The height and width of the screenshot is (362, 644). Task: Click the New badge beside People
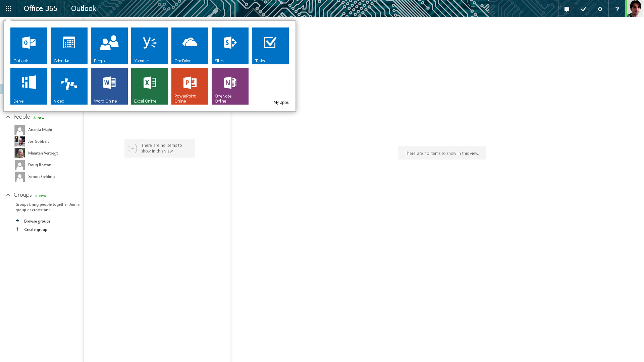[39, 118]
